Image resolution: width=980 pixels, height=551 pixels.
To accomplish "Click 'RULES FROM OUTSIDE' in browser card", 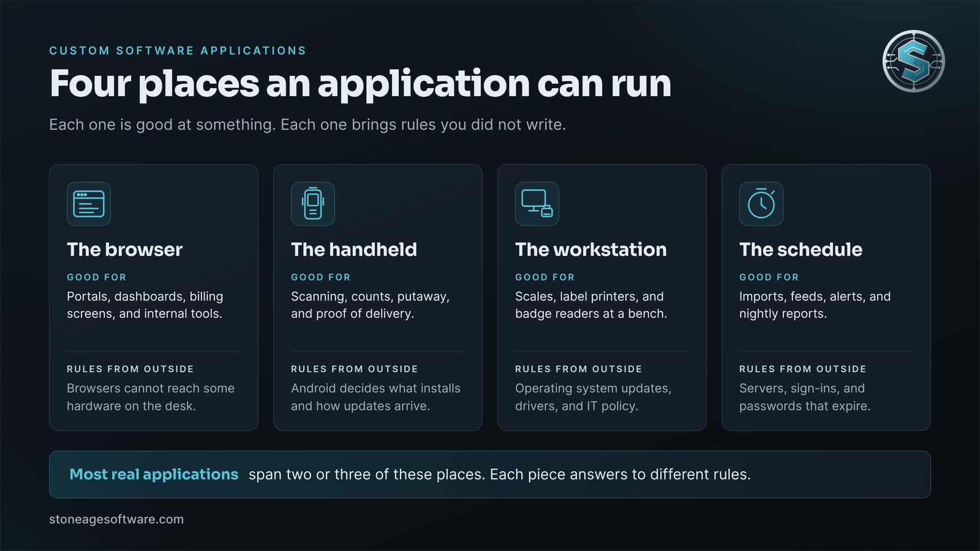I will [130, 369].
